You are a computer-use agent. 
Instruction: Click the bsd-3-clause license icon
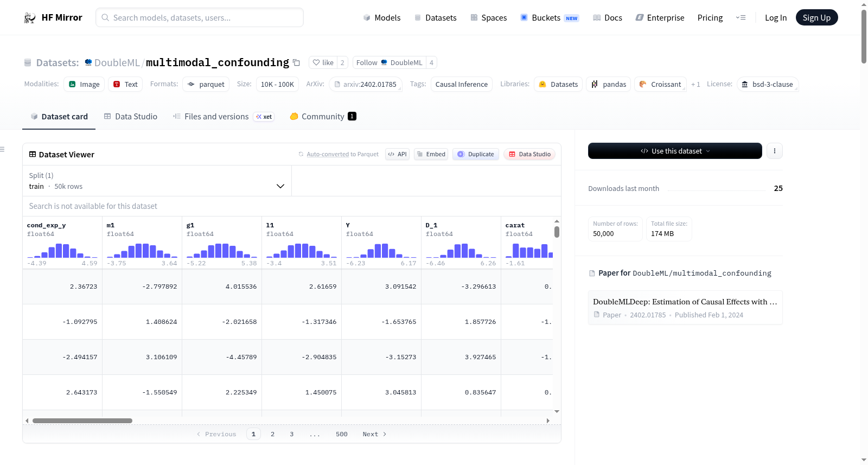(x=745, y=84)
